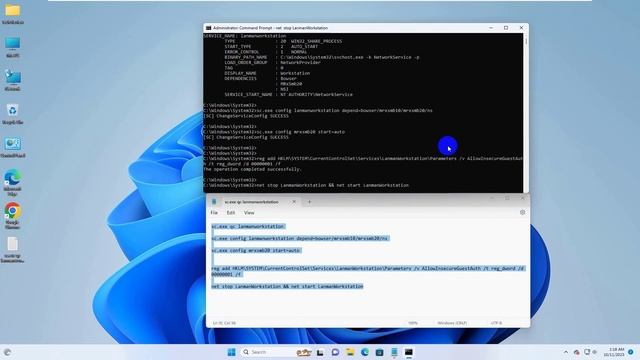The height and width of the screenshot is (360, 640).
Task: Open the Edit menu in Notepad
Action: pyautogui.click(x=231, y=213)
